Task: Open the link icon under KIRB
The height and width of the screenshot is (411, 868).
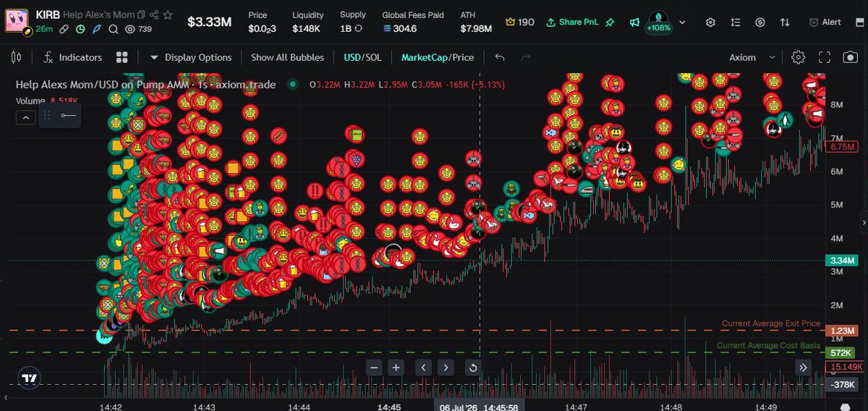Action: [65, 29]
